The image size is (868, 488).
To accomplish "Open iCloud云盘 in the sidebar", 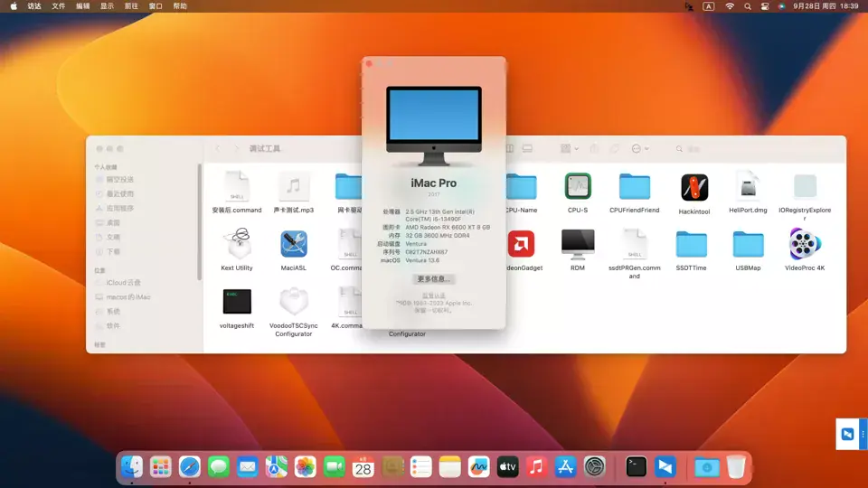I will click(123, 282).
